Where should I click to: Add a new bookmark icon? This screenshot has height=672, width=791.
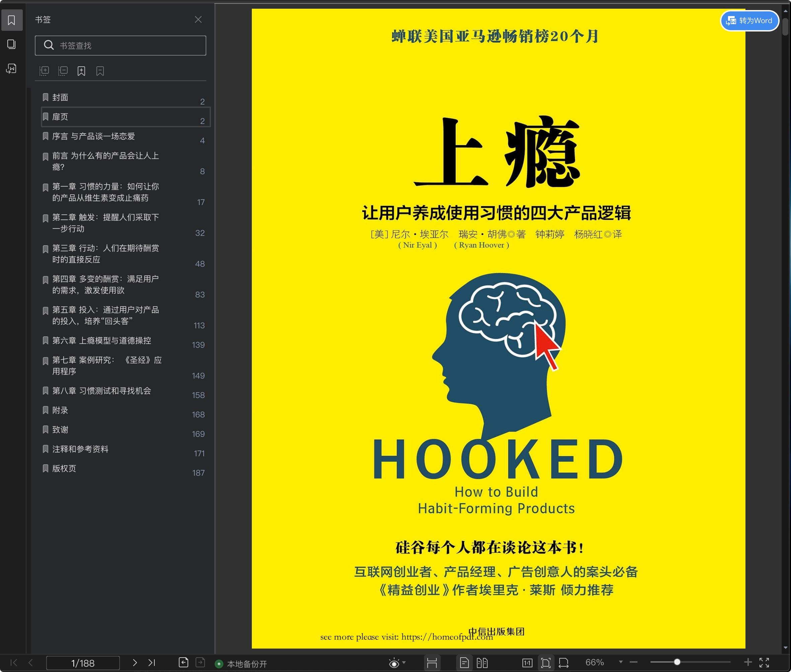(x=81, y=71)
